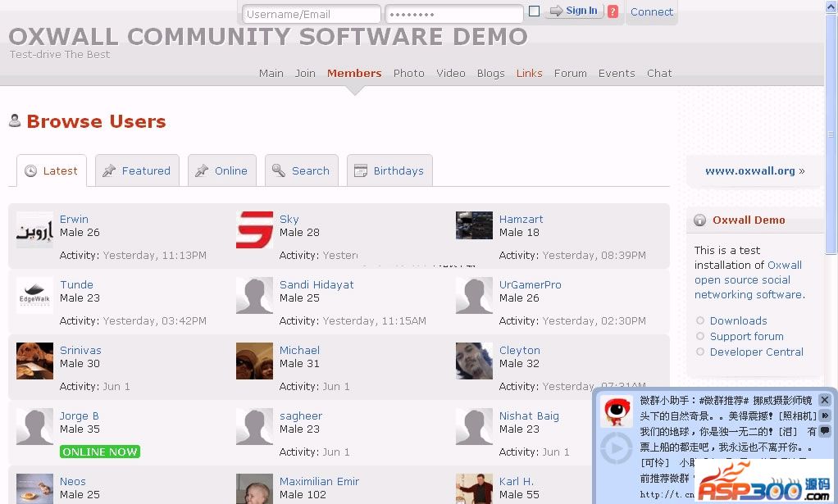Open the Birthdays tab
Viewport: 838px width, 504px height.
tap(389, 170)
